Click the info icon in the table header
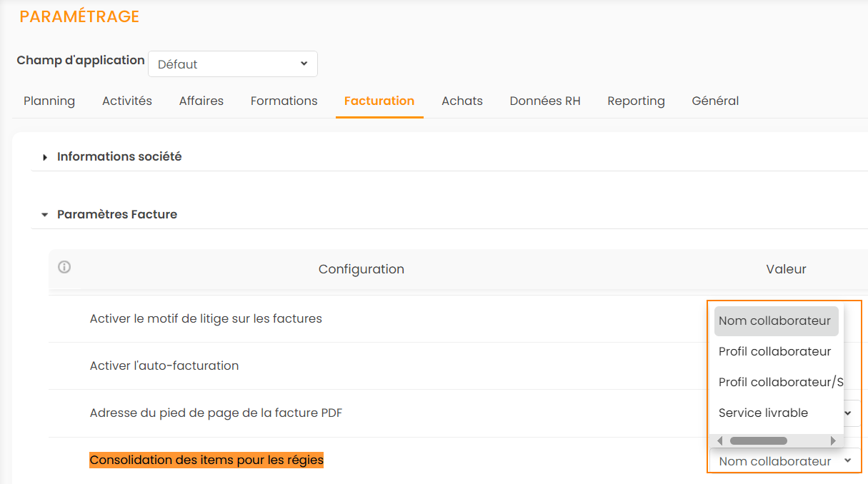The width and height of the screenshot is (868, 484). point(64,268)
